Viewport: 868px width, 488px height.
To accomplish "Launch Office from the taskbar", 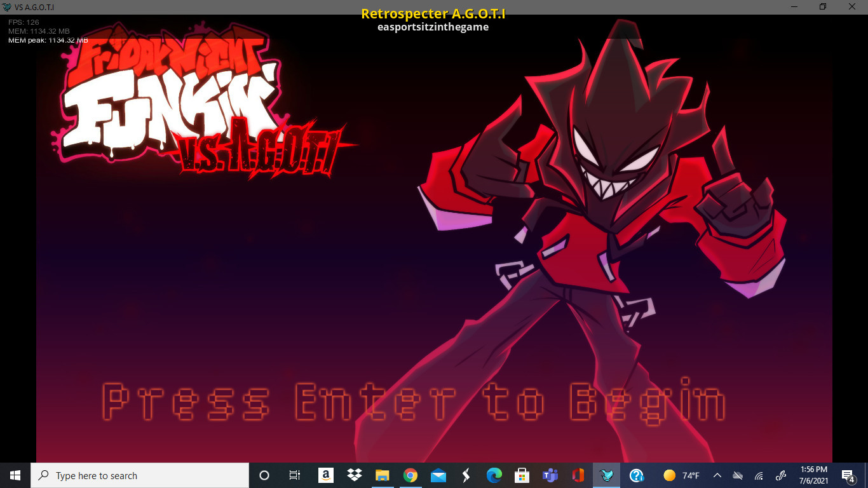I will [578, 475].
